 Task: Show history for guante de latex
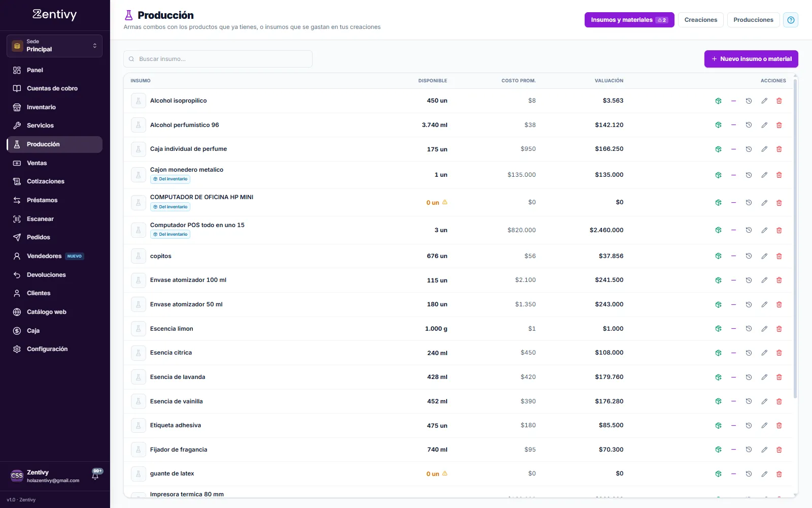[x=749, y=473]
